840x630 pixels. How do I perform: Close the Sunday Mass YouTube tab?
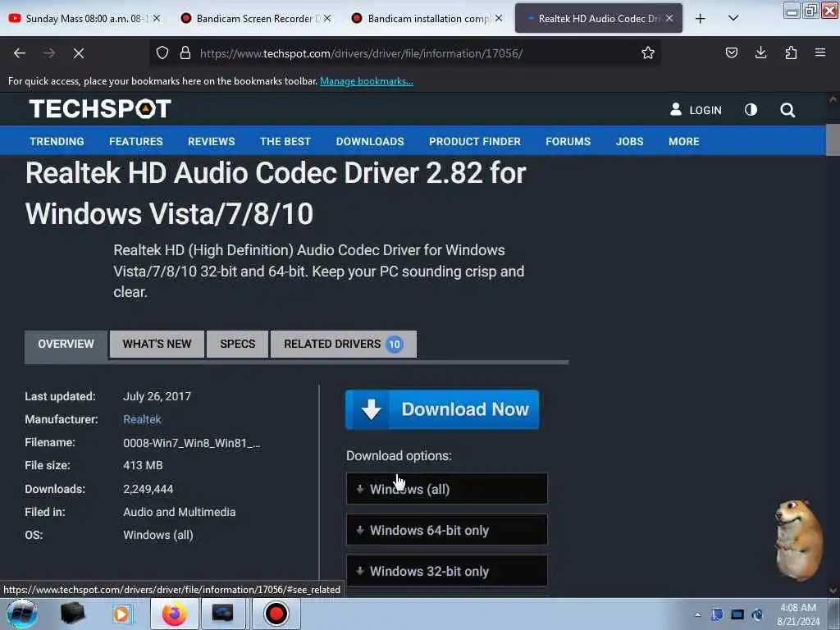(x=157, y=18)
